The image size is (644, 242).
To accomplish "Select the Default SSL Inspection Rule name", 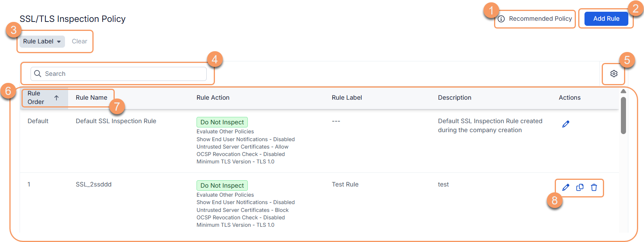I will (x=116, y=121).
